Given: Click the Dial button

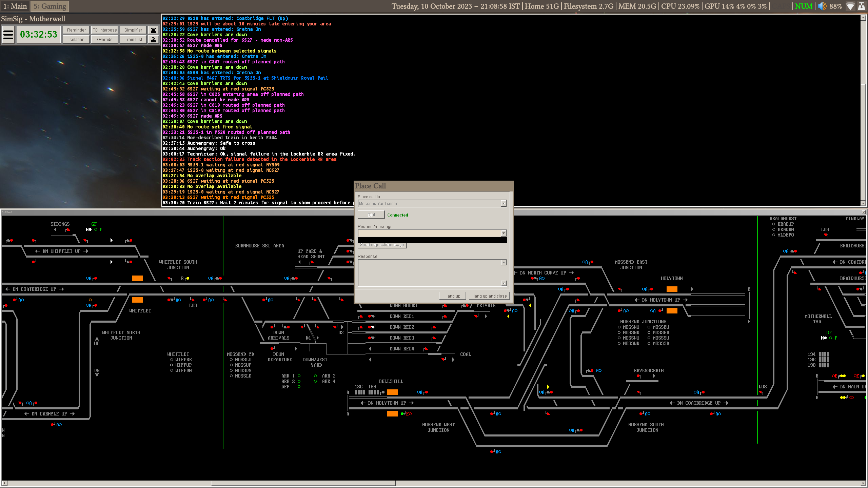Looking at the screenshot, I should coord(371,215).
